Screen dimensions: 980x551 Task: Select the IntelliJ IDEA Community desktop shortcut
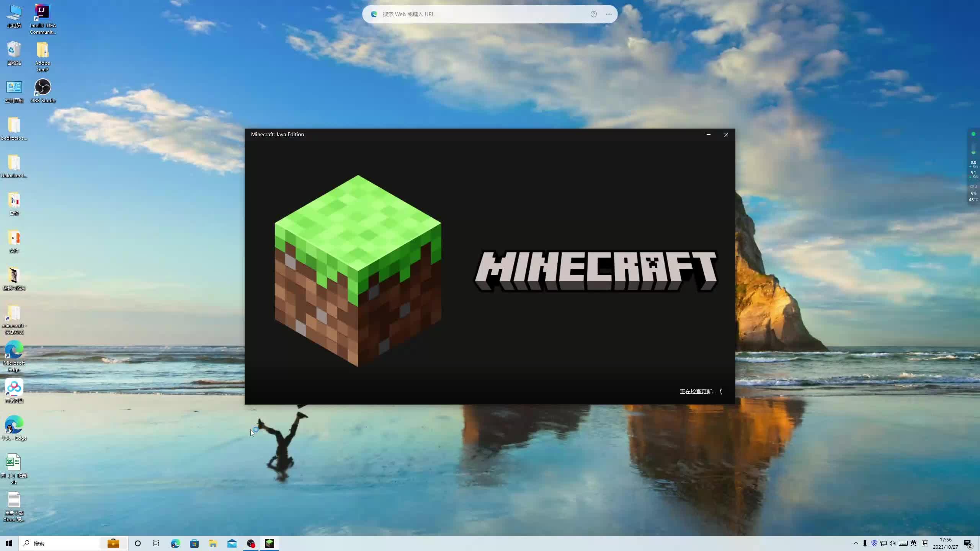(x=43, y=19)
